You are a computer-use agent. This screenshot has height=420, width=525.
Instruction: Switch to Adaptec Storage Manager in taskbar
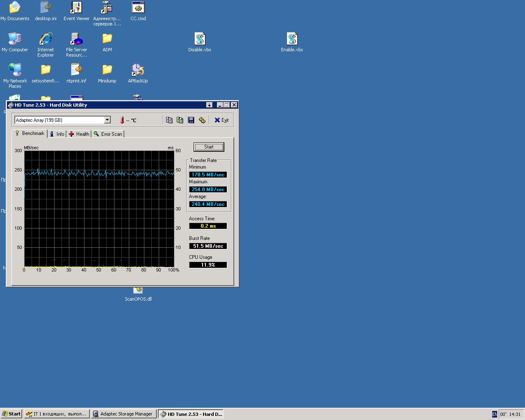pyautogui.click(x=123, y=414)
